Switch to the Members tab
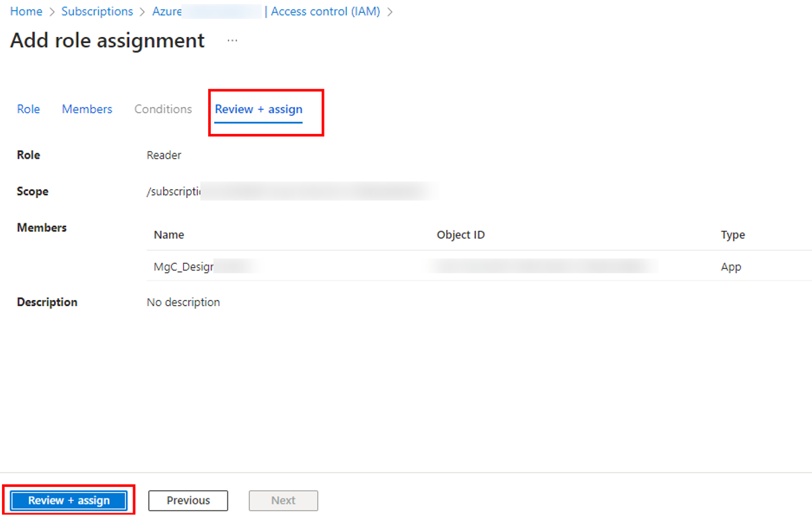 tap(87, 109)
